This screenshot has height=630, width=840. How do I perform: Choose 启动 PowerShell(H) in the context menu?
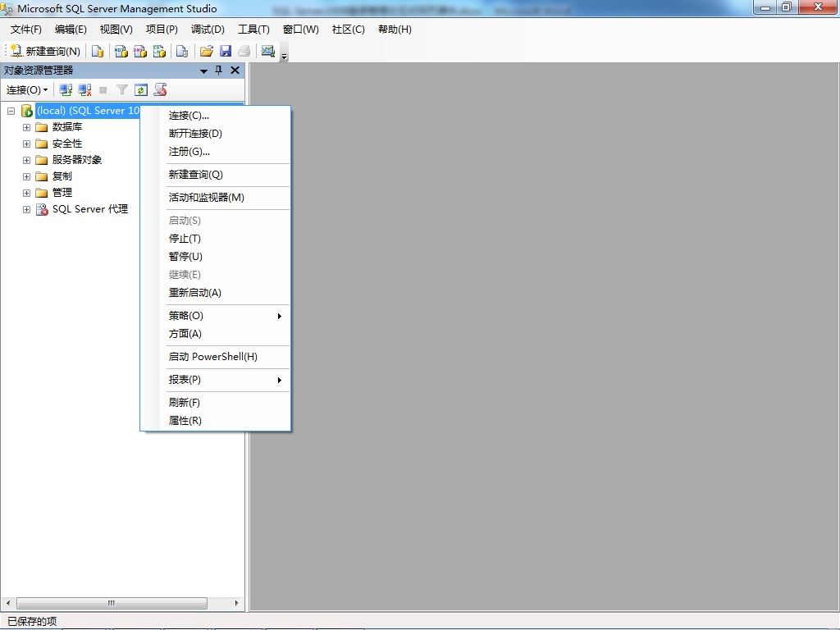pyautogui.click(x=216, y=357)
